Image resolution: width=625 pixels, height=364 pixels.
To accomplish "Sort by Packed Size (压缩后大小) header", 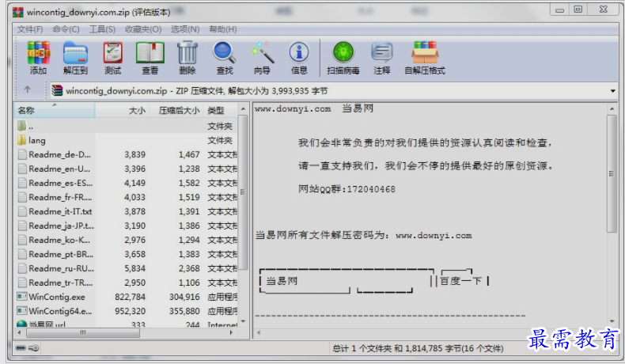I will click(x=176, y=111).
